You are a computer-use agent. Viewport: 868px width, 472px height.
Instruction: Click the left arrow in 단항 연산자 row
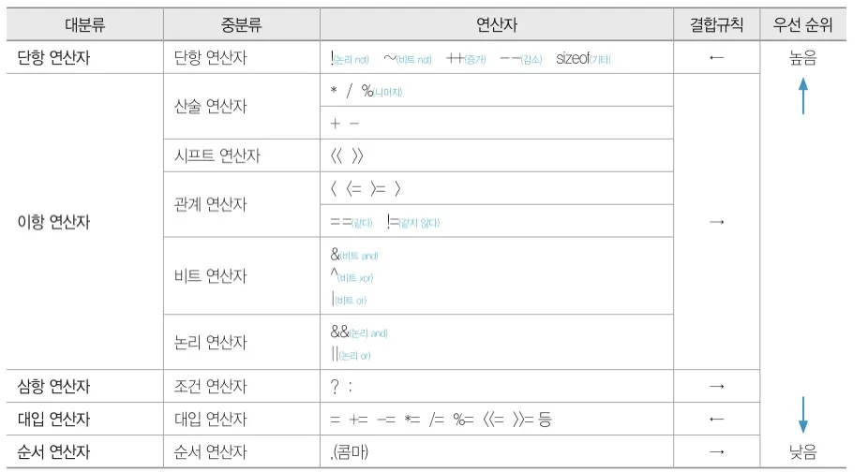pyautogui.click(x=716, y=57)
